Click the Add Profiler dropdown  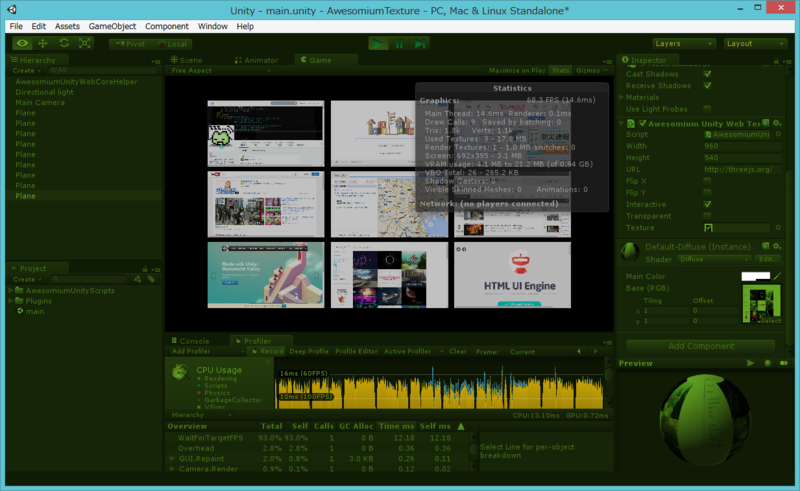[207, 351]
